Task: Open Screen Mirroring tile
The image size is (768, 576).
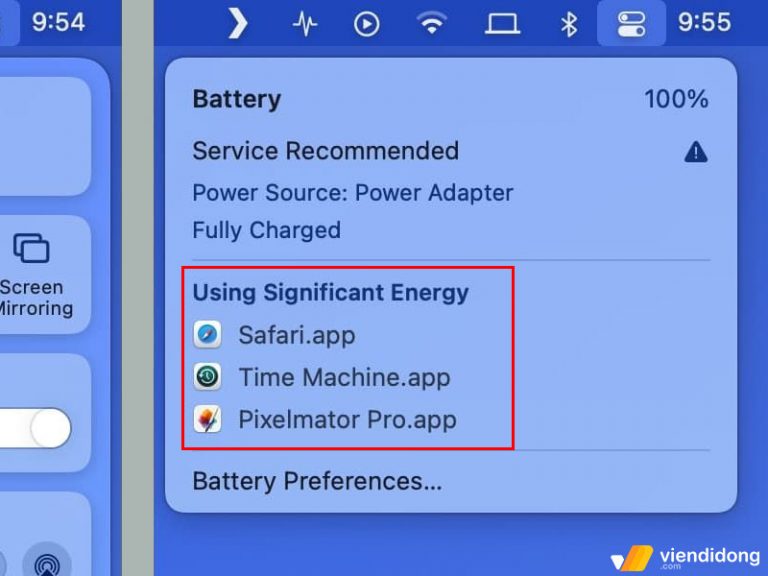Action: click(34, 275)
